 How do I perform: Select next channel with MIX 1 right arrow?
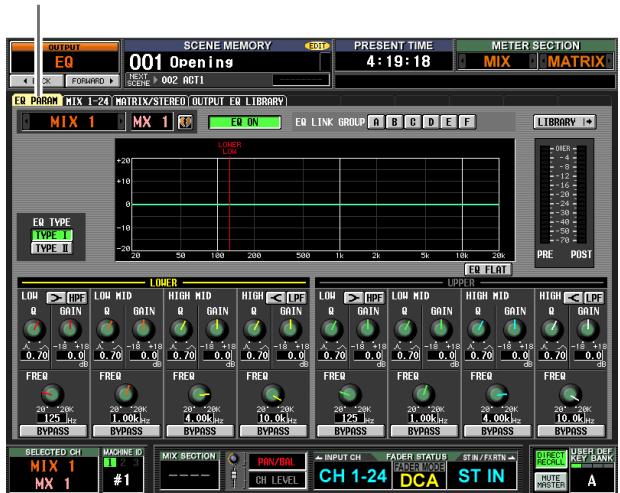click(121, 122)
